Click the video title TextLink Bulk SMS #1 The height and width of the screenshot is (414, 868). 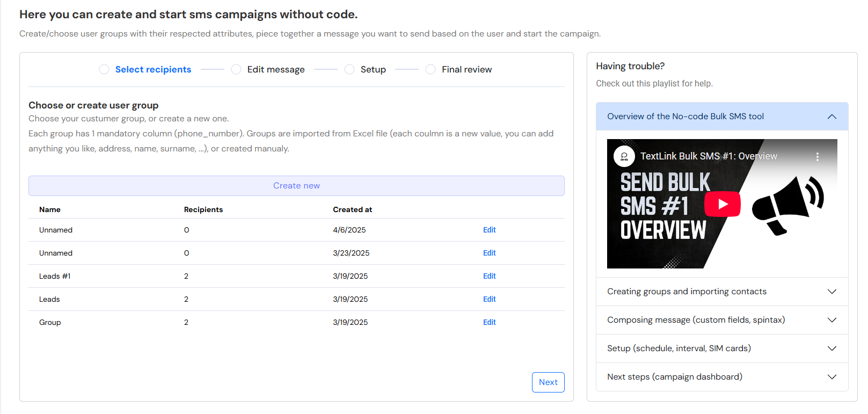(x=708, y=156)
